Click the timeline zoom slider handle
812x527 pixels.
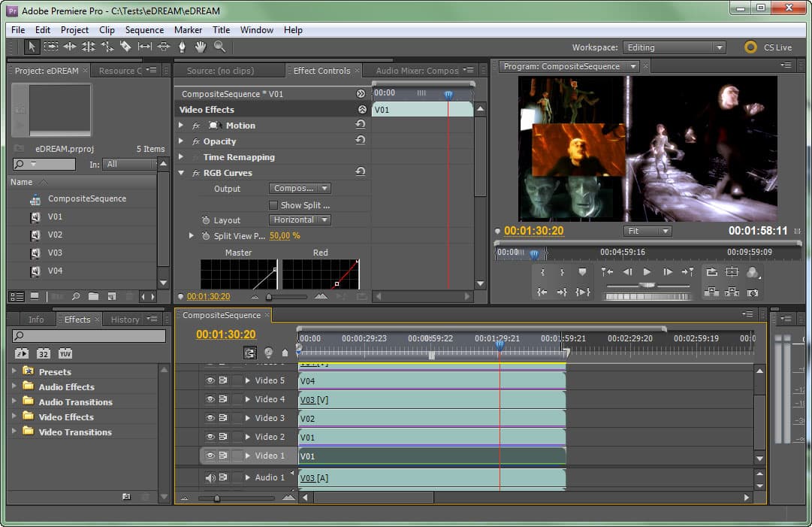tap(217, 498)
